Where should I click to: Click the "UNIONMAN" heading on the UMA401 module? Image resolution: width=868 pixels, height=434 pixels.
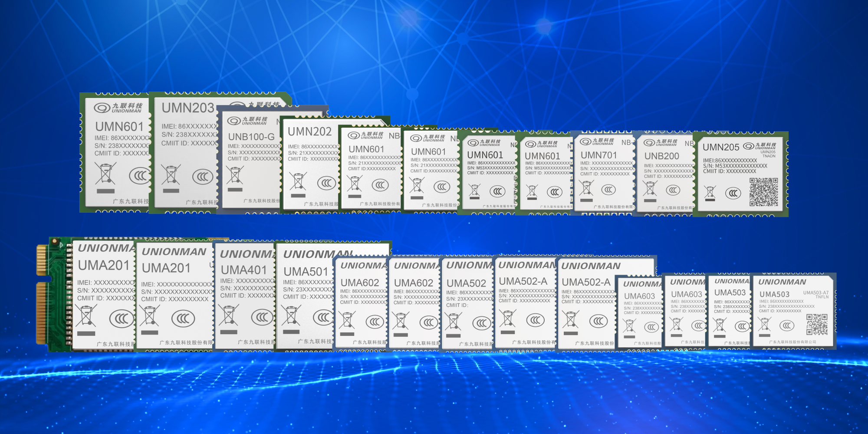247,254
